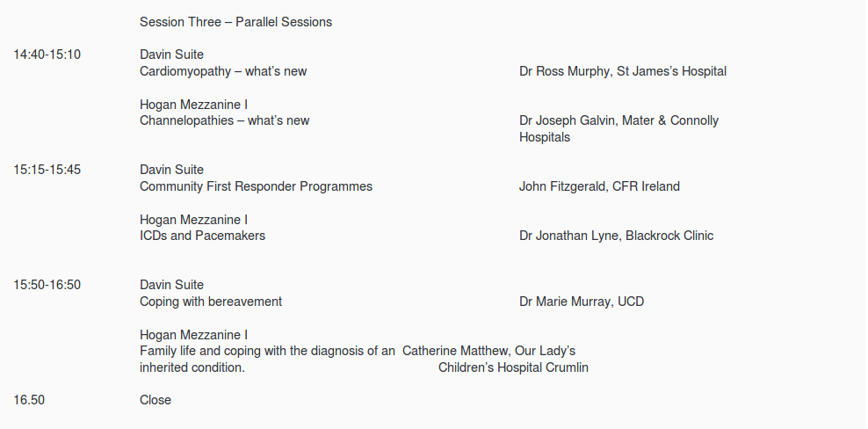Click speaker Dr Ross Murphy, St James's Hospital
868x429 pixels.
tap(622, 71)
